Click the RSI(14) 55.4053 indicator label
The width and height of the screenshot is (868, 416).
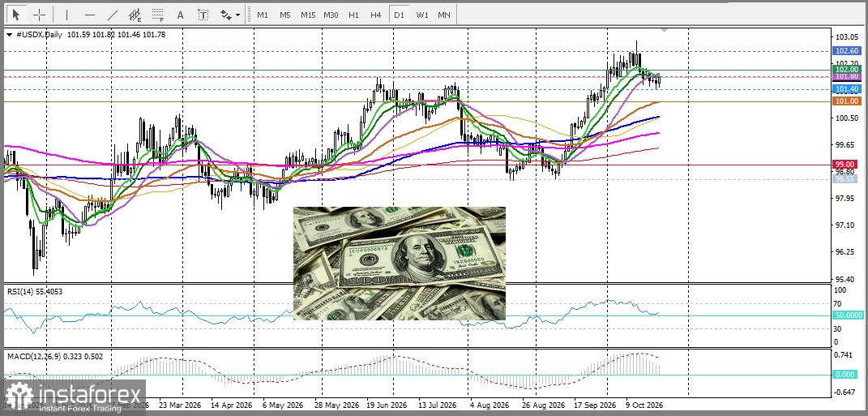34,291
